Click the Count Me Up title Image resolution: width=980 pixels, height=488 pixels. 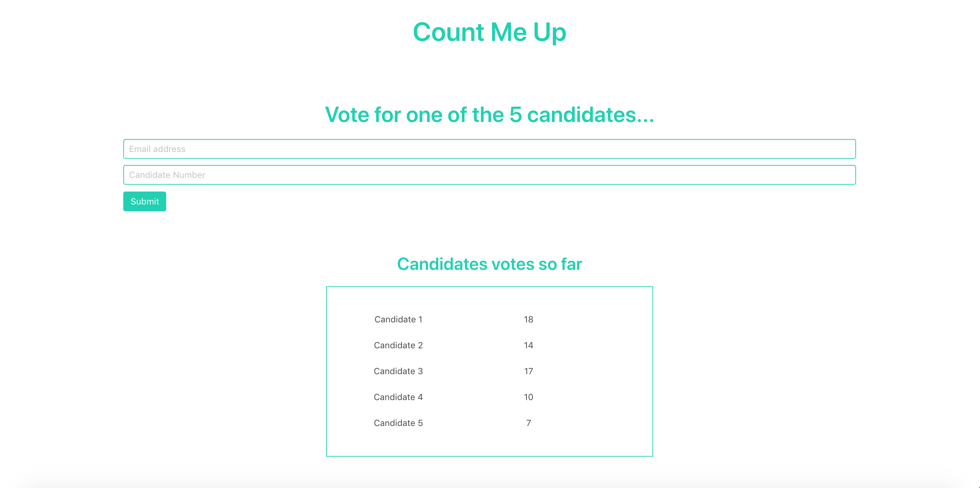[490, 32]
